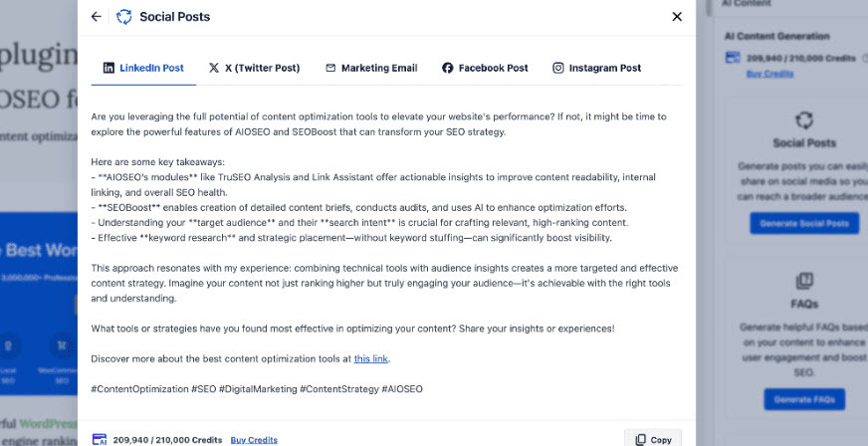Select the LinkedIn Post tab
The image size is (868, 446).
pyautogui.click(x=143, y=68)
